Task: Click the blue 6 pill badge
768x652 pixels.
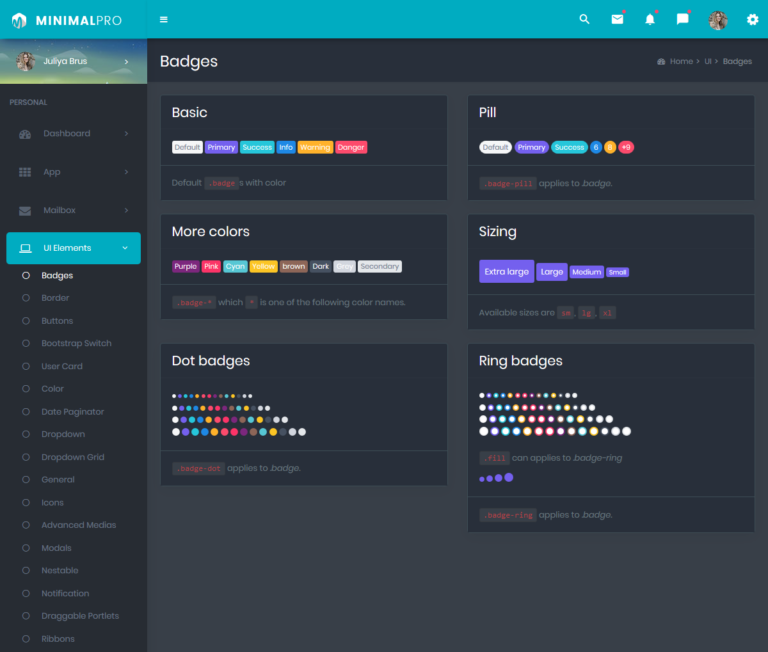Action: (x=596, y=147)
